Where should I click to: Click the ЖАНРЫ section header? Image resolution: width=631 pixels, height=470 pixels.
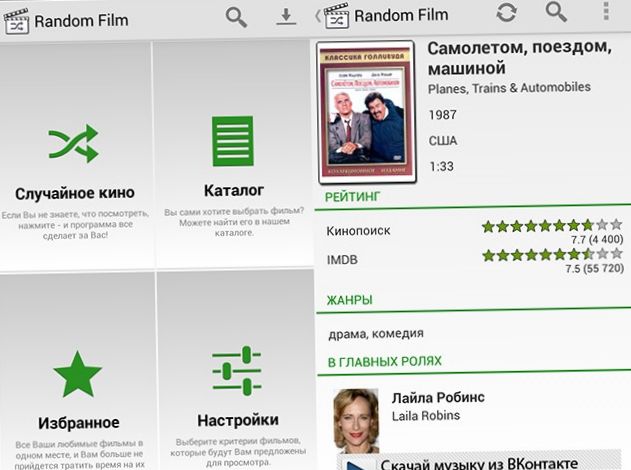[x=349, y=300]
